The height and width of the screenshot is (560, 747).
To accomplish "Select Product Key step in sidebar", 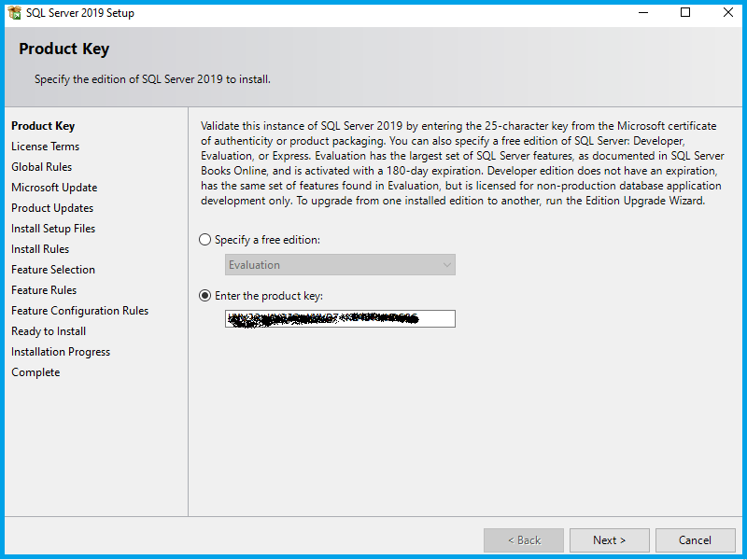I will pos(43,126).
